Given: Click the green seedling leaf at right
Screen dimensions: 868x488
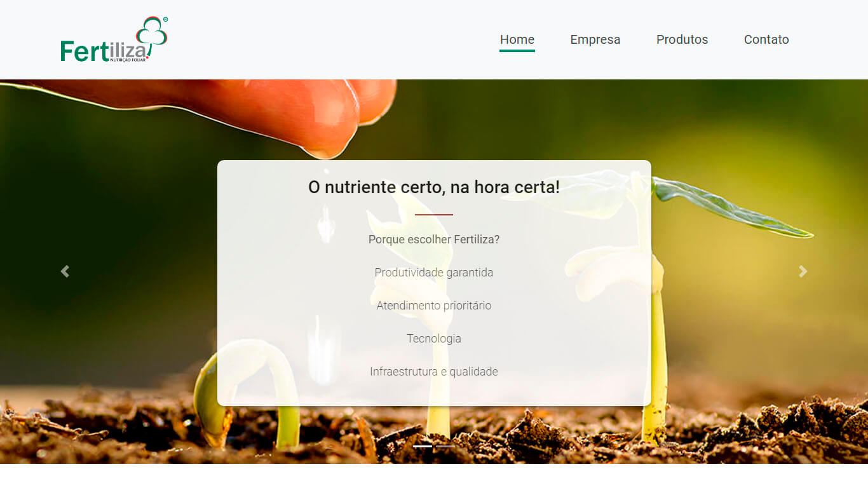Looking at the screenshot, I should pyautogui.click(x=731, y=208).
